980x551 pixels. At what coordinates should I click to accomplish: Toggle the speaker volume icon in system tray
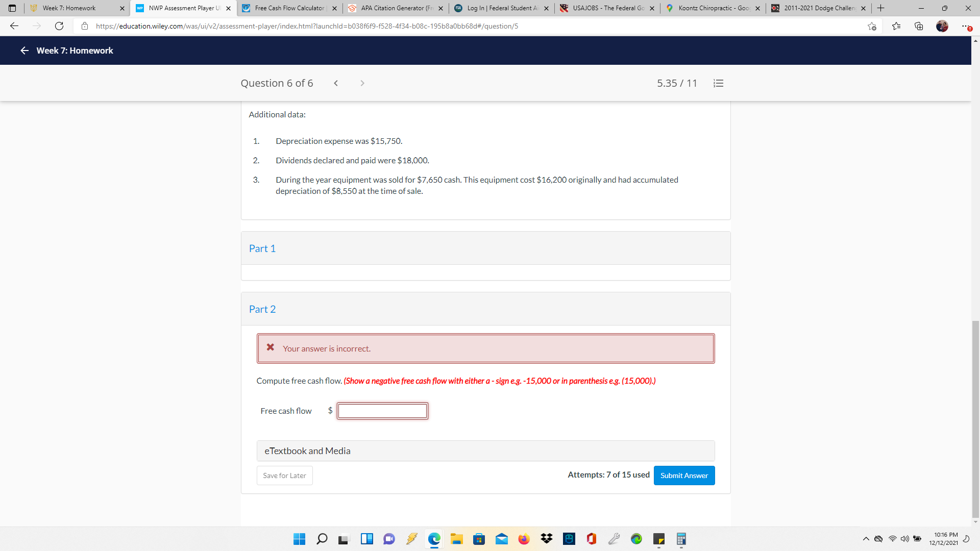[905, 539]
